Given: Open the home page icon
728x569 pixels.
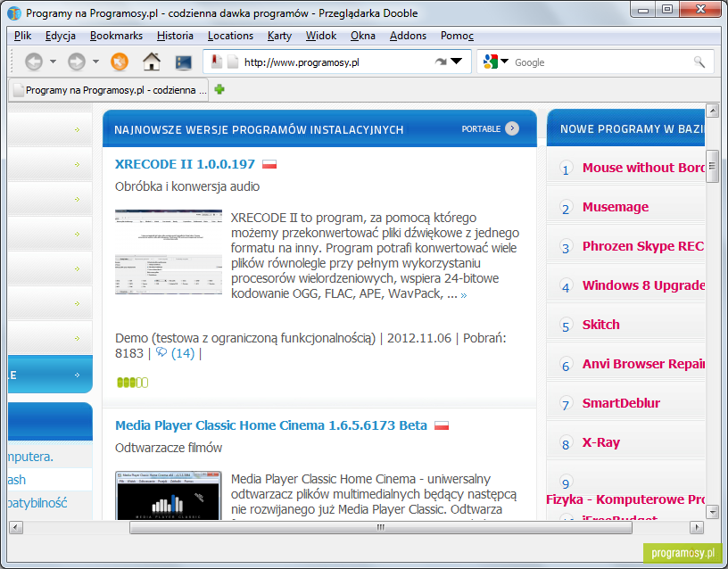Looking at the screenshot, I should coord(152,62).
